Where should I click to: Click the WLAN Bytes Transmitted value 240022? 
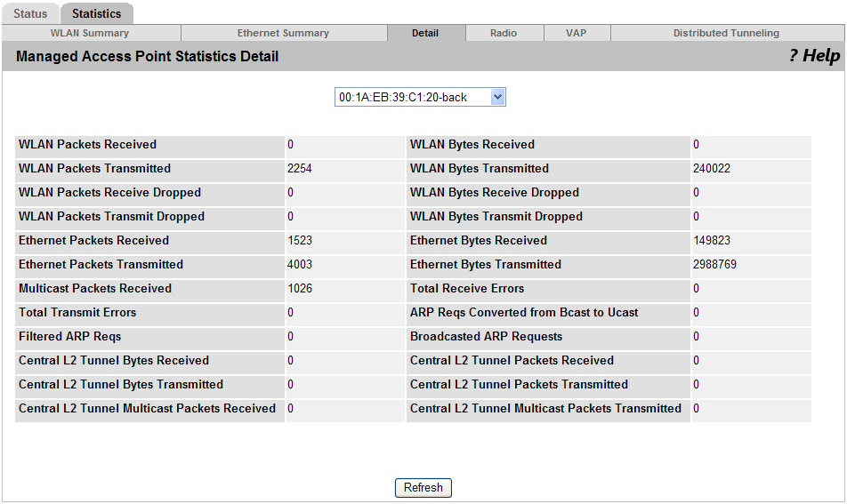pyautogui.click(x=712, y=168)
